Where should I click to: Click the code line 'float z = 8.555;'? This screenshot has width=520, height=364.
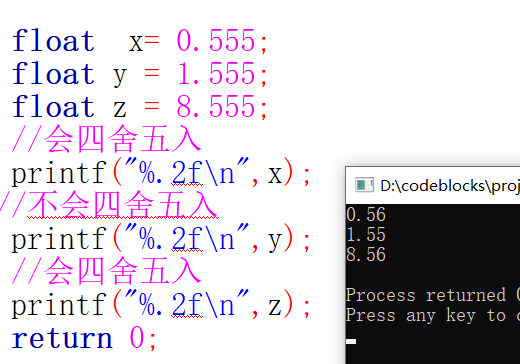pos(140,107)
